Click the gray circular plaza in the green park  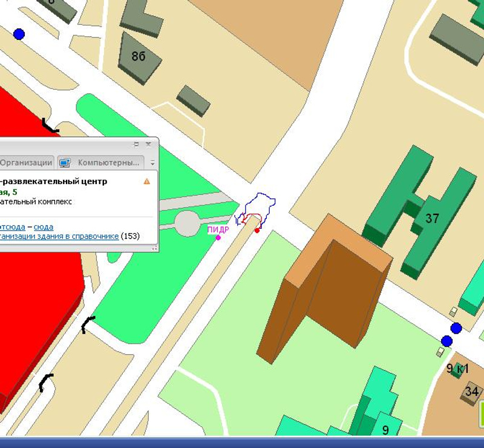pyautogui.click(x=187, y=223)
